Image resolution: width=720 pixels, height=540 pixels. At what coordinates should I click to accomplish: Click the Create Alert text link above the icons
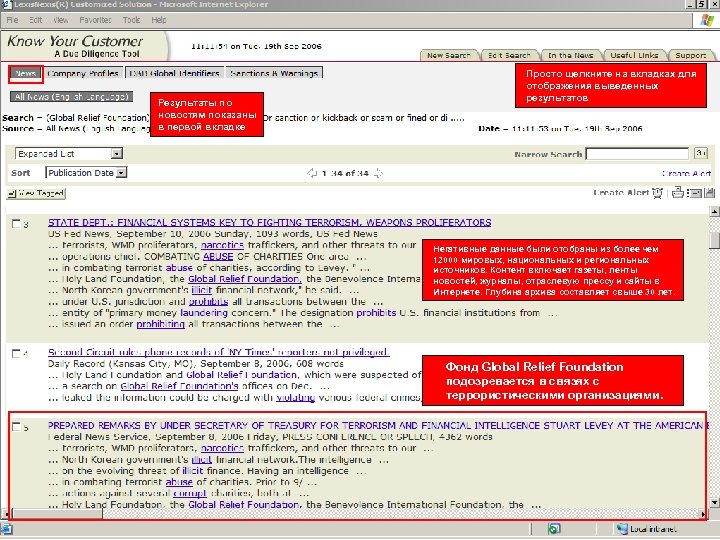686,174
